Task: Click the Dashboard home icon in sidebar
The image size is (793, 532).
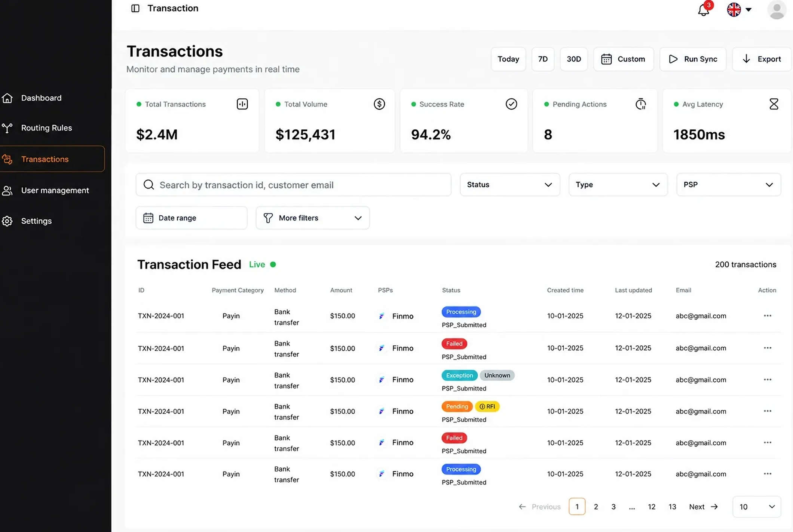Action: (x=7, y=98)
